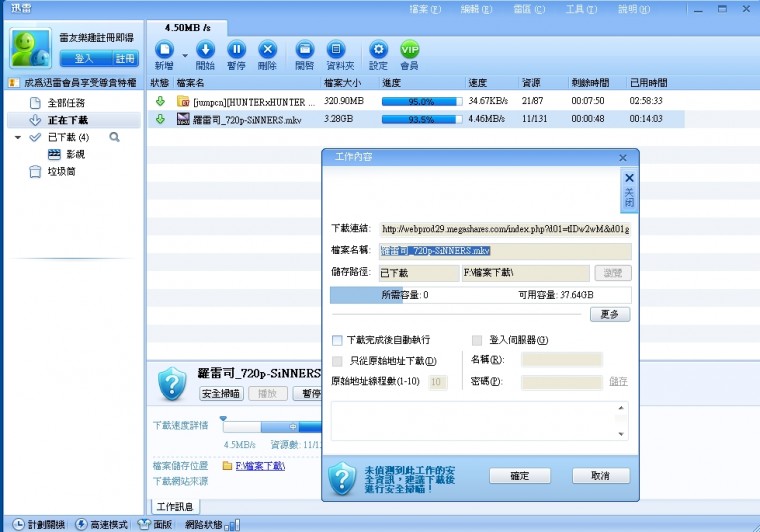The width and height of the screenshot is (760, 532).
Task: Close the 工作內容 dialog with the X
Action: point(623,158)
